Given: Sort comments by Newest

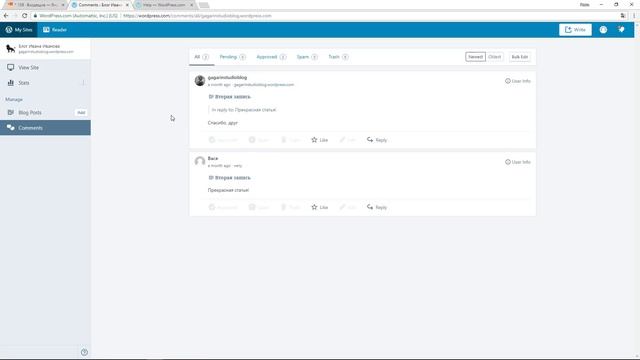Looking at the screenshot, I should click(x=476, y=57).
